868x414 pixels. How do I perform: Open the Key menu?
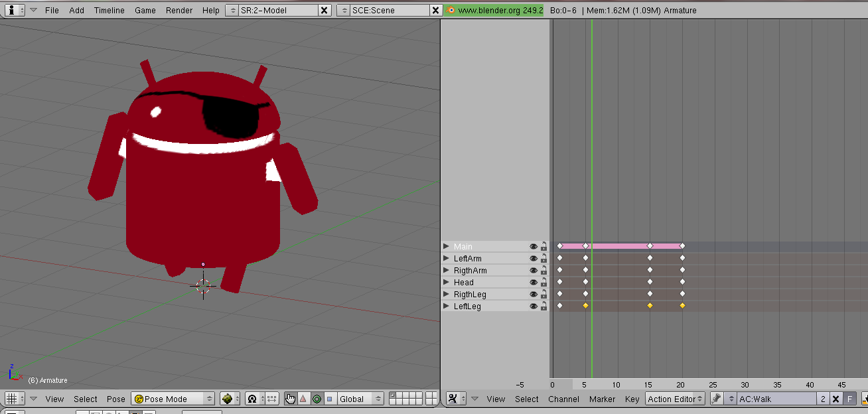click(632, 399)
